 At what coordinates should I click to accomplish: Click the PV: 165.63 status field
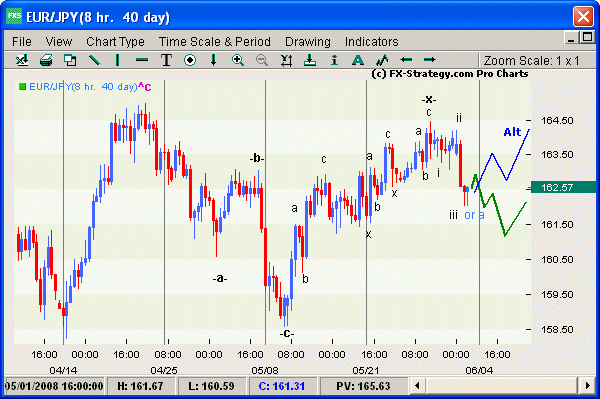click(x=363, y=386)
